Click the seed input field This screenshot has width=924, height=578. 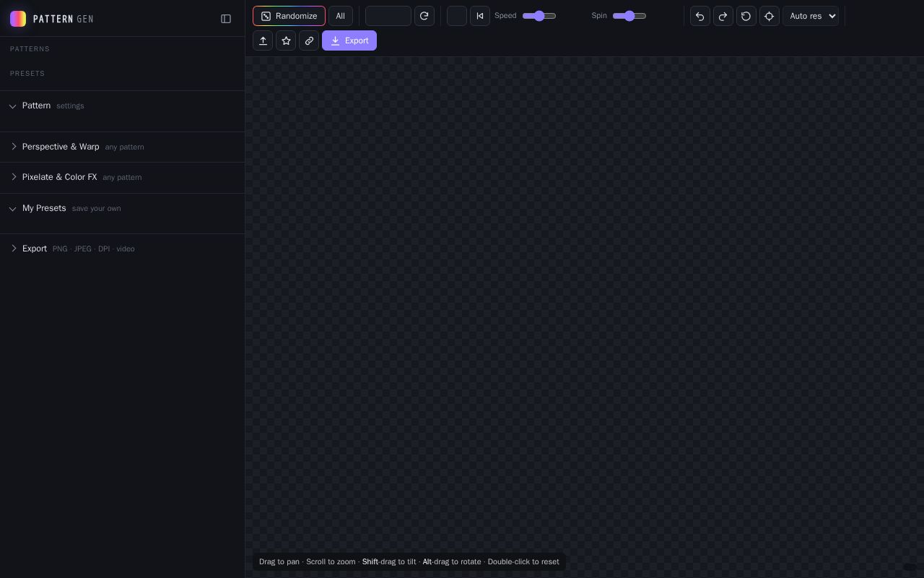pos(388,16)
